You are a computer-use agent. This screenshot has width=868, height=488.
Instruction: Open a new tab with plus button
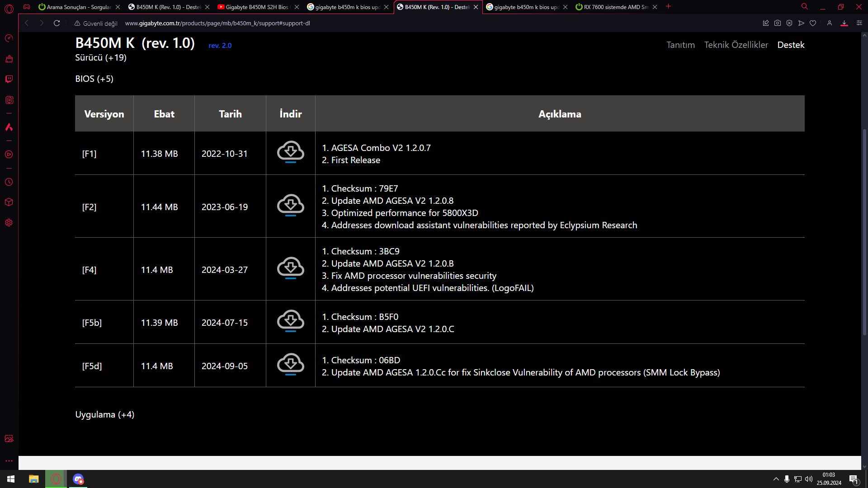[x=668, y=6]
